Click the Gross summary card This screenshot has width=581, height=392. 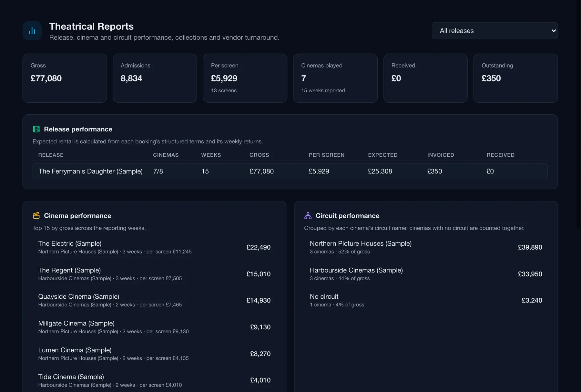coord(65,78)
